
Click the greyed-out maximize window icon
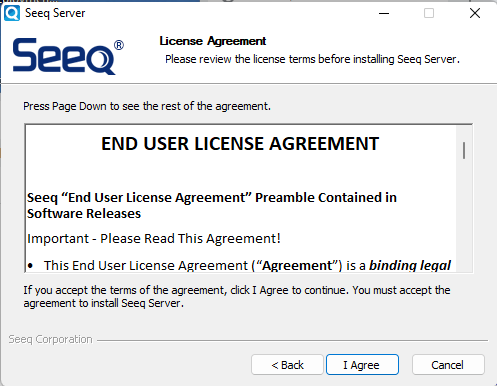(429, 13)
